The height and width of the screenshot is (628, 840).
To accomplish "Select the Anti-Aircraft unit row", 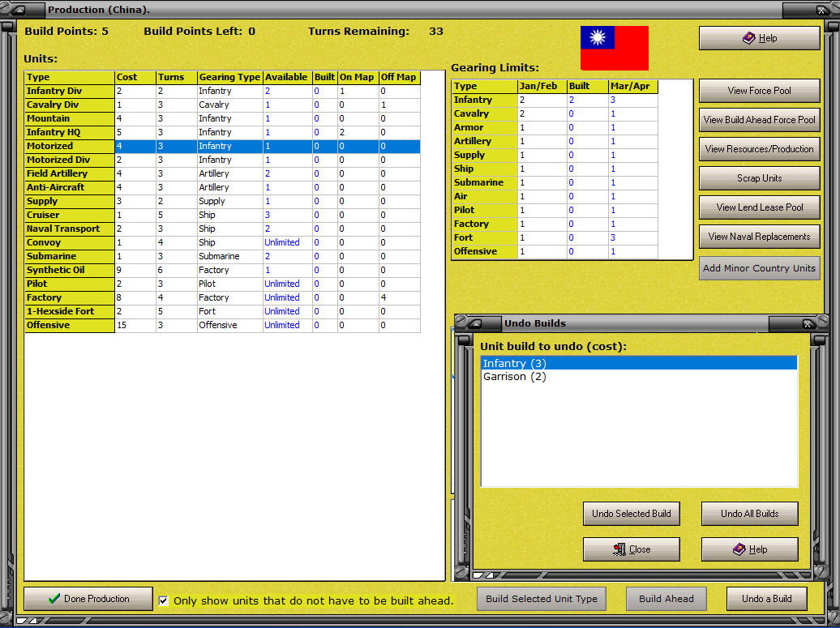I will coord(222,187).
